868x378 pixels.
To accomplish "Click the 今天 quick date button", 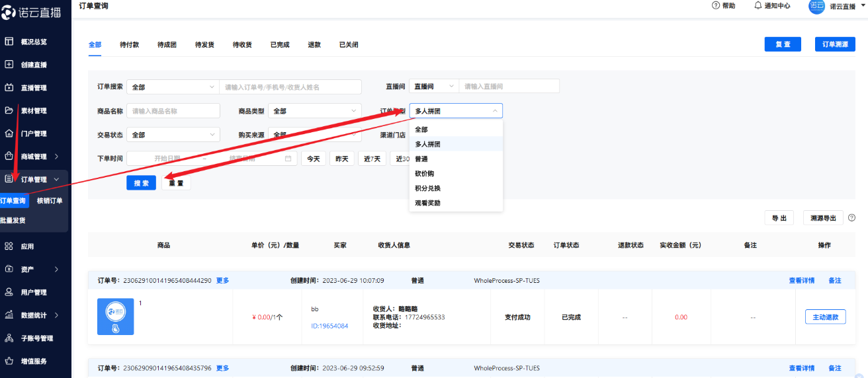I will (314, 159).
